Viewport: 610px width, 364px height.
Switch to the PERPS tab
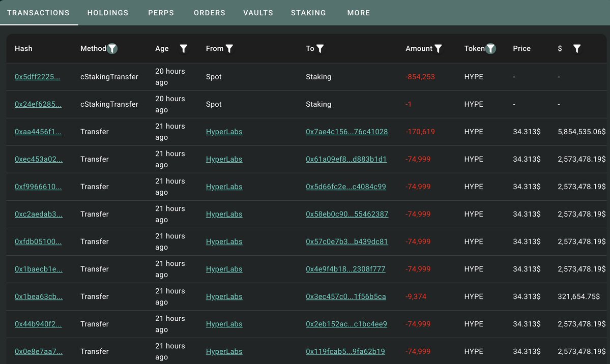[x=161, y=13]
